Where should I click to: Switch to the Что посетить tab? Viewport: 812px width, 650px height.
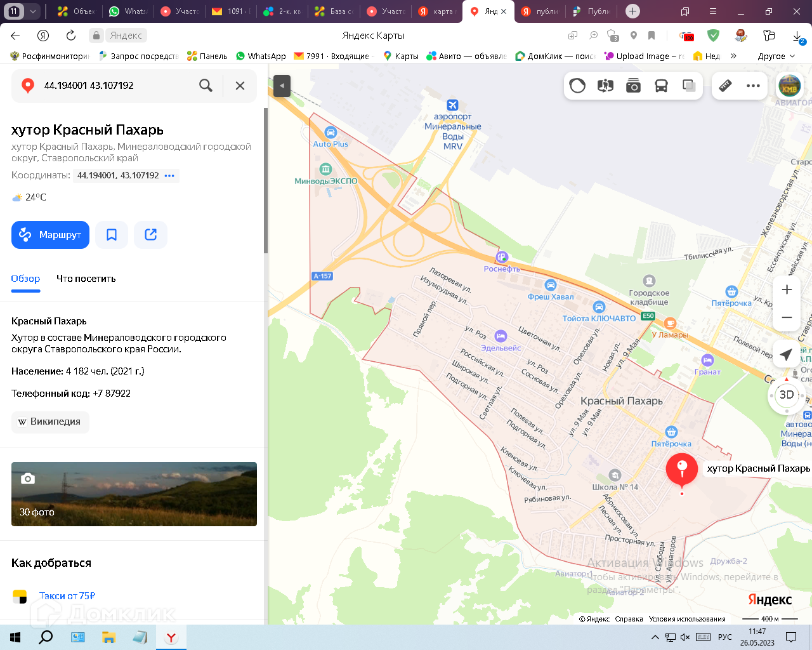[86, 279]
